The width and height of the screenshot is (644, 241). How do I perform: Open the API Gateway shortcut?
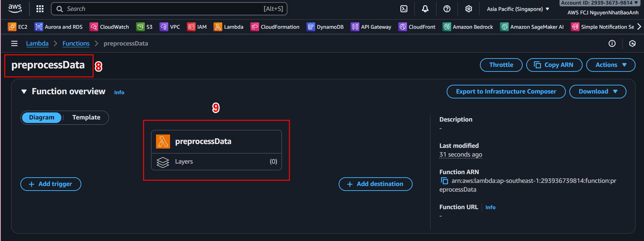coord(371,27)
